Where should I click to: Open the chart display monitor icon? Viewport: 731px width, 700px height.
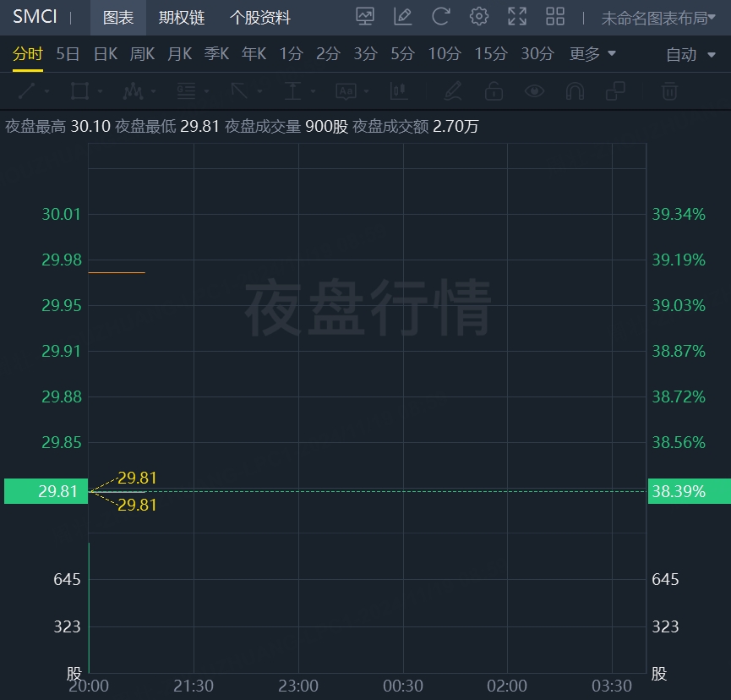pos(364,17)
